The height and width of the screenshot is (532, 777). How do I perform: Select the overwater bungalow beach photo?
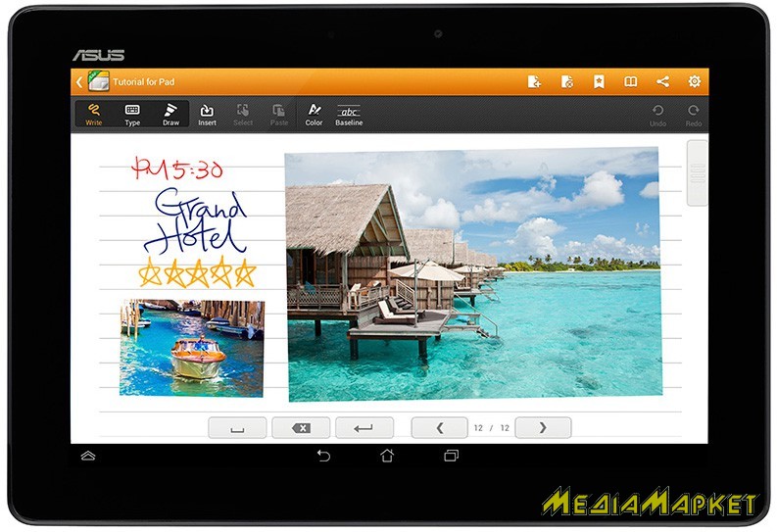[473, 274]
